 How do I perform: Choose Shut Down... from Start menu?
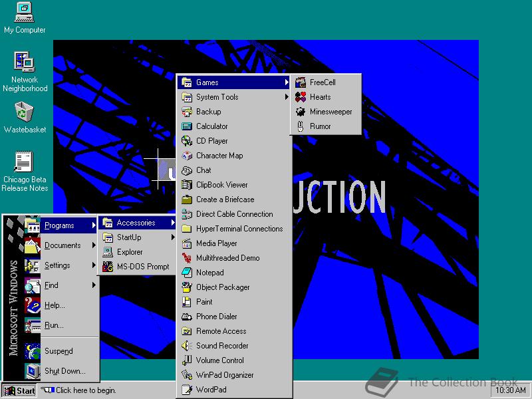click(x=61, y=371)
